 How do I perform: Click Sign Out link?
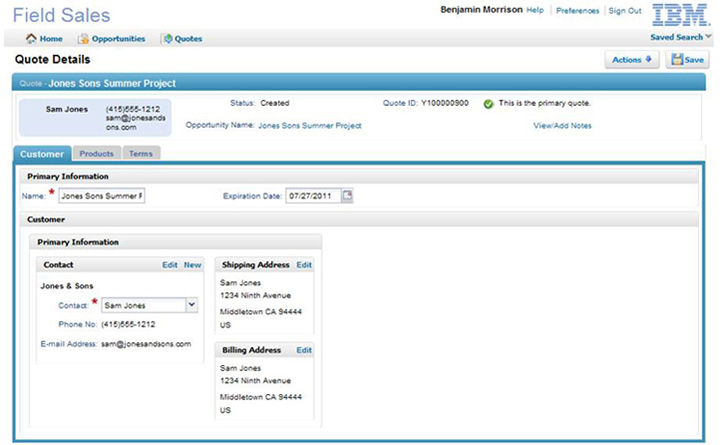[625, 10]
